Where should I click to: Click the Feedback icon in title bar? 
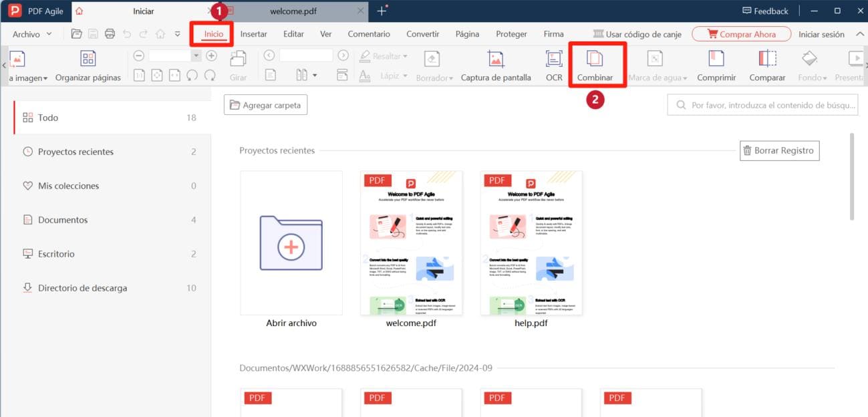click(748, 11)
